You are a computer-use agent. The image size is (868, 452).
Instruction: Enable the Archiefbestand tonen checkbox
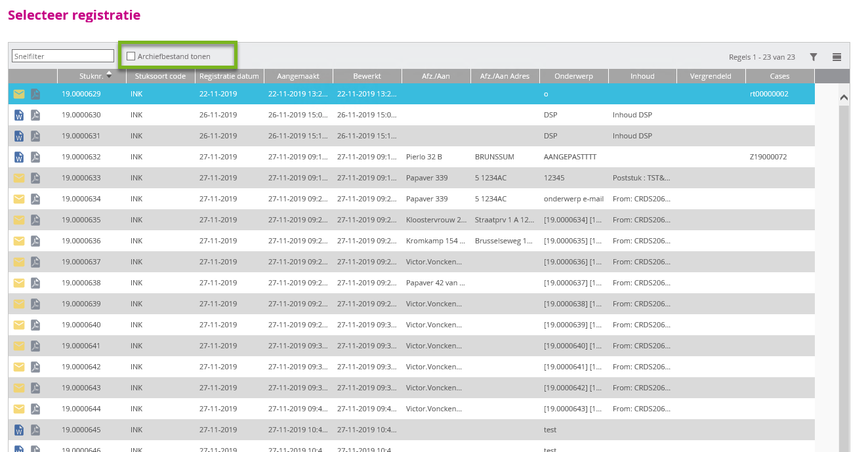(x=131, y=56)
